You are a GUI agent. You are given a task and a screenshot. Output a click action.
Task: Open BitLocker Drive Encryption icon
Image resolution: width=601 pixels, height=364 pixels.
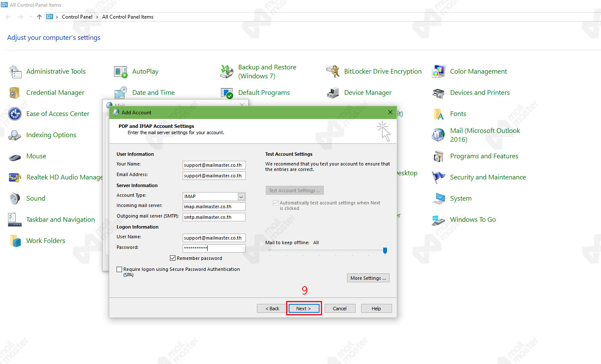click(x=333, y=72)
